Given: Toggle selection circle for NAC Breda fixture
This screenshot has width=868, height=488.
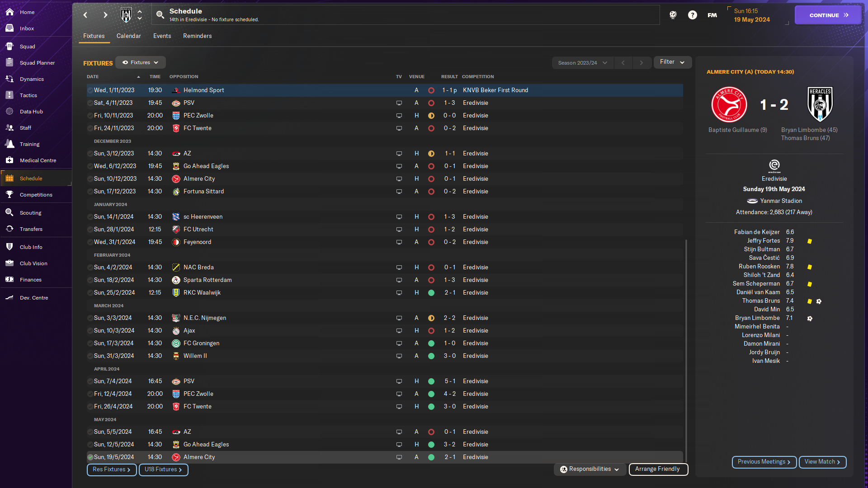Looking at the screenshot, I should pyautogui.click(x=90, y=267).
